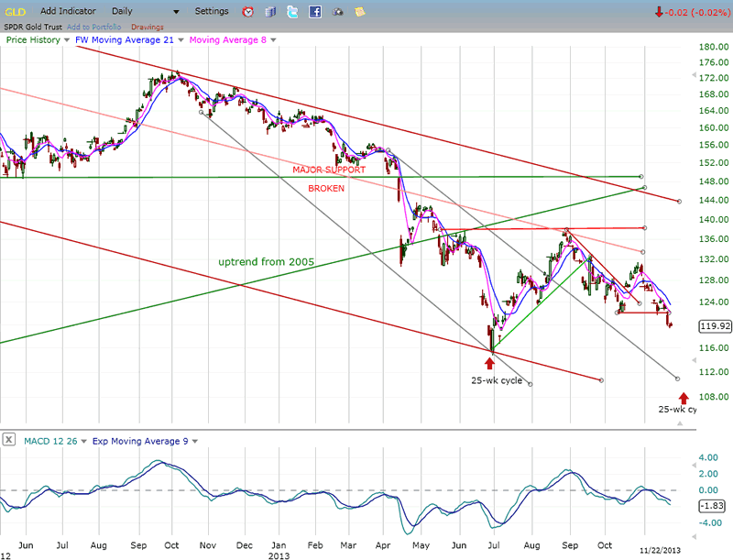Click the 119.92 current price label
The image size is (733, 560).
pos(712,325)
